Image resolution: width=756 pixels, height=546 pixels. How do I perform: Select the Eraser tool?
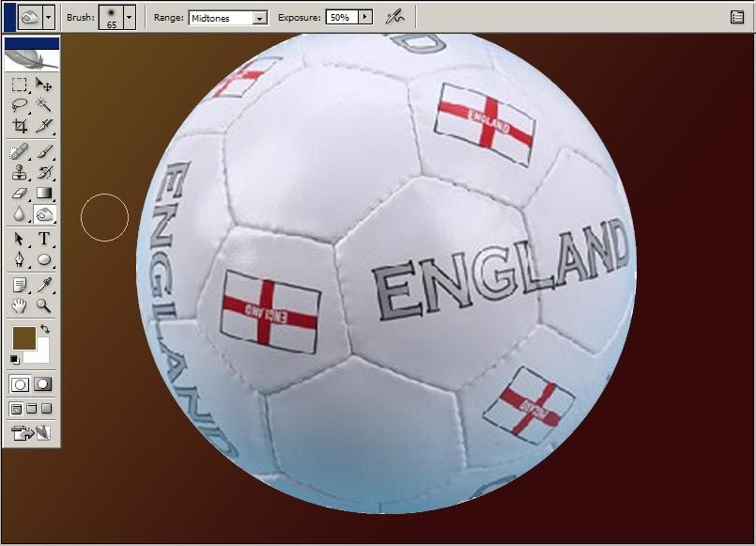point(20,194)
